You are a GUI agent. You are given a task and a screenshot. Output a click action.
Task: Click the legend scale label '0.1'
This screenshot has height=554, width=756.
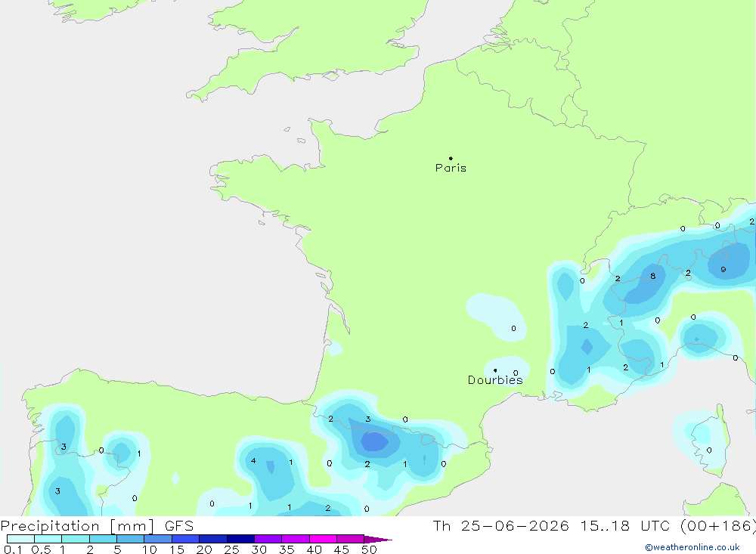13,549
